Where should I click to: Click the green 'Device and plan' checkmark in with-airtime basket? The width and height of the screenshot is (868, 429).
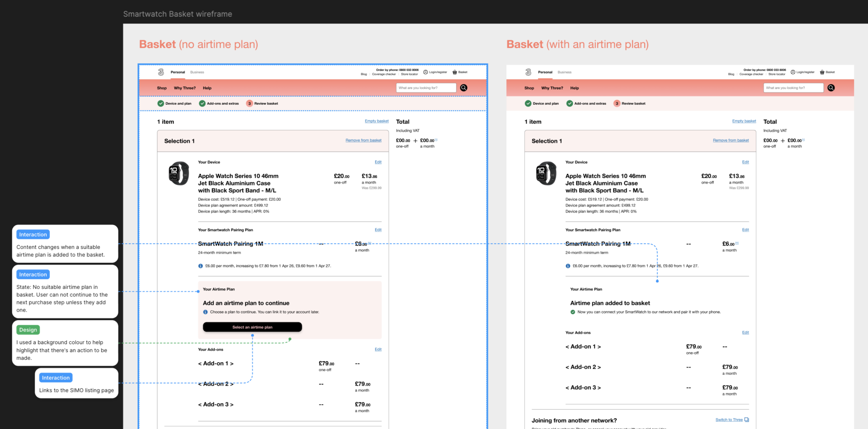tap(528, 103)
